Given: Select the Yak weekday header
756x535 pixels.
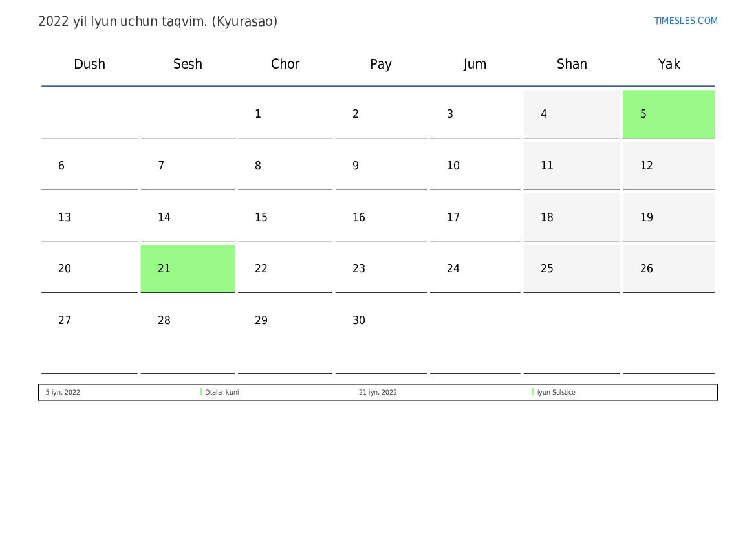Looking at the screenshot, I should [x=669, y=64].
